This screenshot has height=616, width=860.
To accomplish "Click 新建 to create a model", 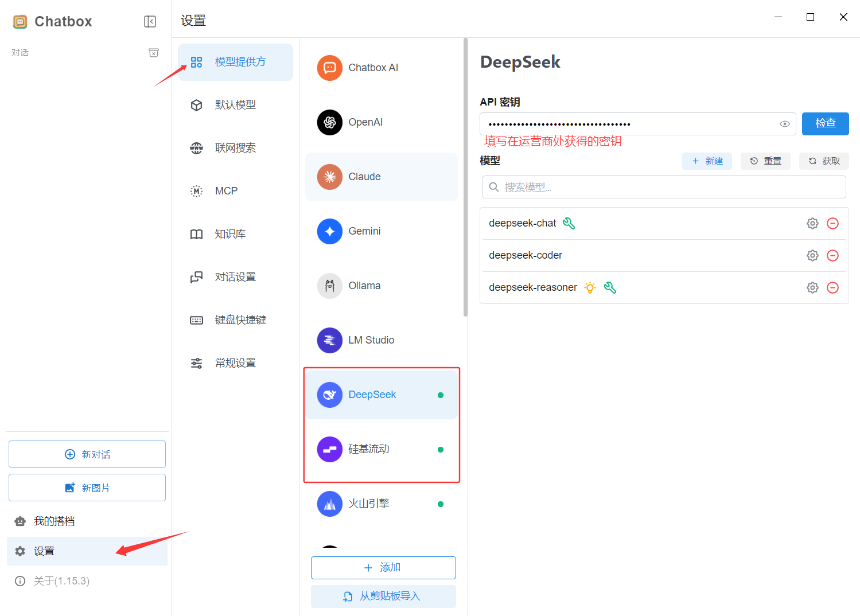I will (707, 161).
